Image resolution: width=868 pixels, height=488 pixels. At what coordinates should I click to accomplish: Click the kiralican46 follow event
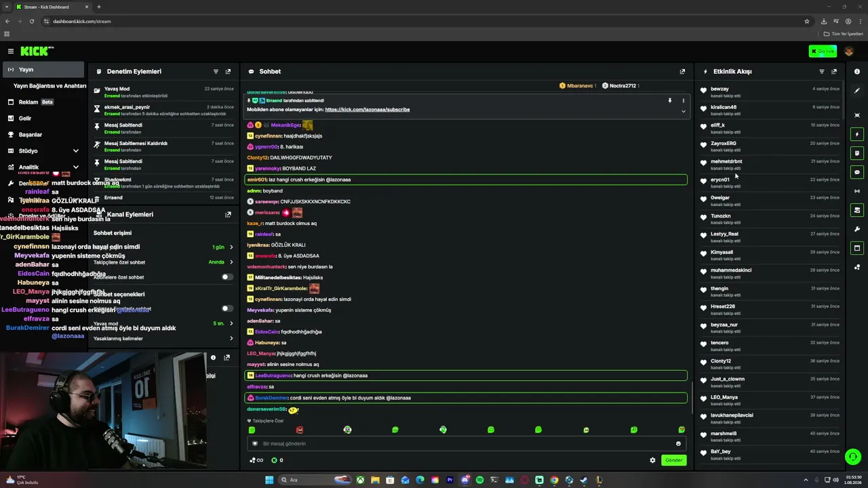click(x=770, y=110)
